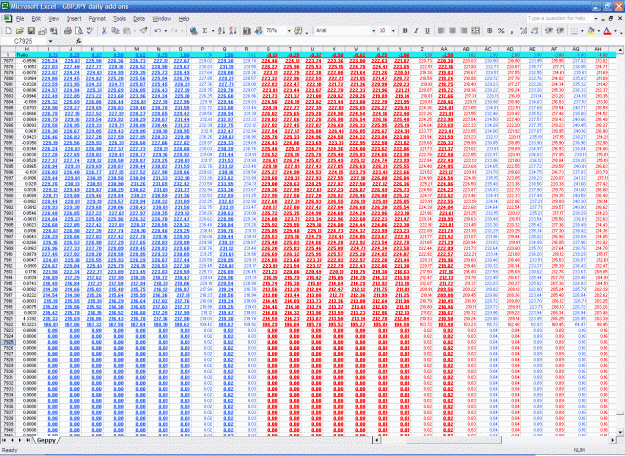This screenshot has width=625, height=456.
Task: Click column header S
Action: click(268, 49)
